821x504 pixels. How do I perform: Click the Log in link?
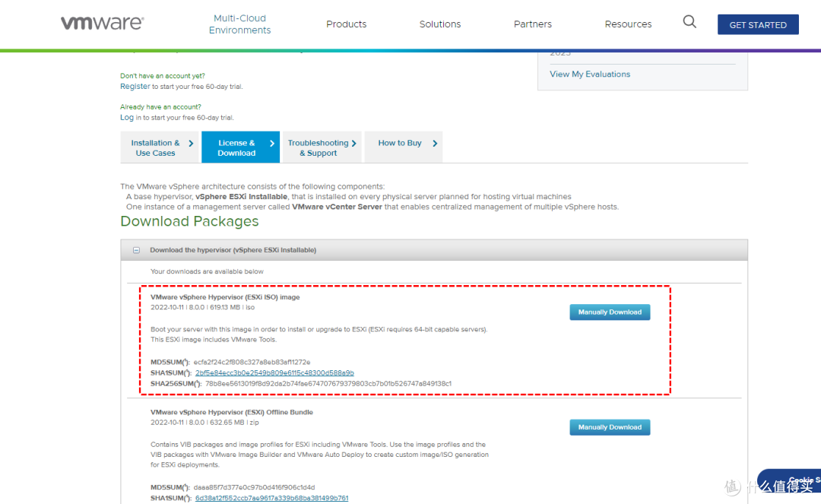(127, 117)
